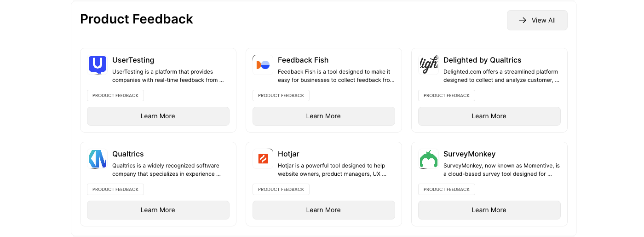Click the Delighted by Qualtrics logo
The height and width of the screenshot is (237, 644).
coord(428,65)
